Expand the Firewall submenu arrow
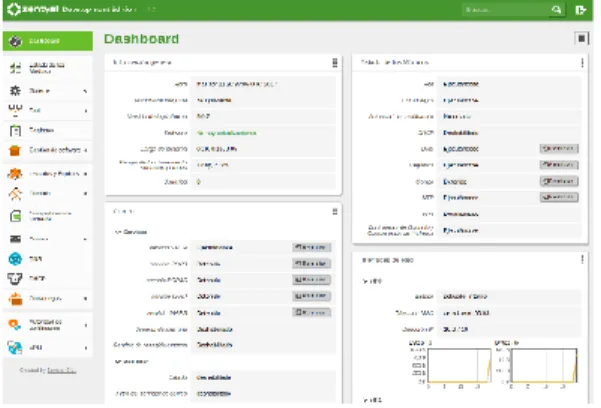Viewport: 601px width, 408px height. (85, 298)
